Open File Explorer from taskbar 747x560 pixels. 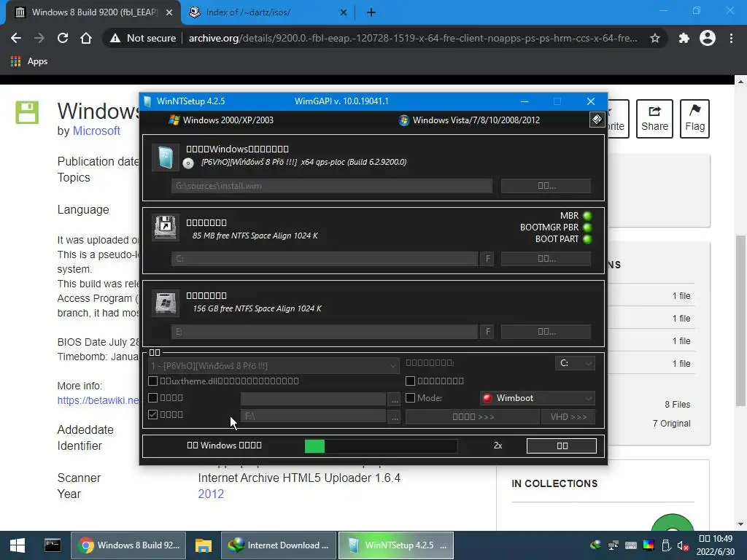pyautogui.click(x=204, y=545)
